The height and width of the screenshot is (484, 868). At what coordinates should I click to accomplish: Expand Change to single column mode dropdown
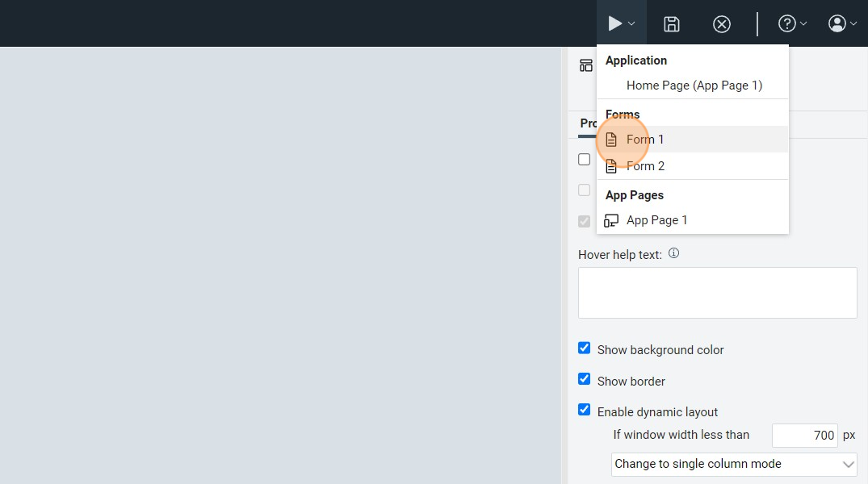[733, 464]
